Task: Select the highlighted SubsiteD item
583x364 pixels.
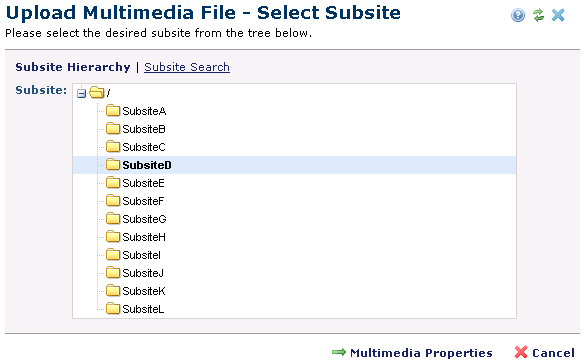Action: coord(147,165)
